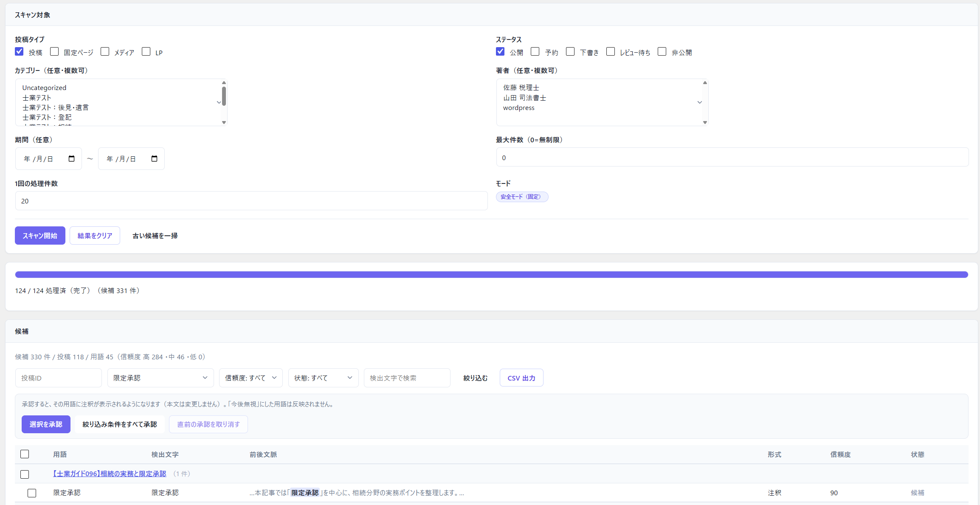Open calendar picker for end date
980x505 pixels.
click(154, 159)
